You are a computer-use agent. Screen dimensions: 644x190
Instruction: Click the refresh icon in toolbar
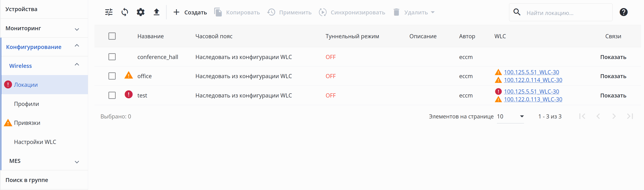(124, 12)
